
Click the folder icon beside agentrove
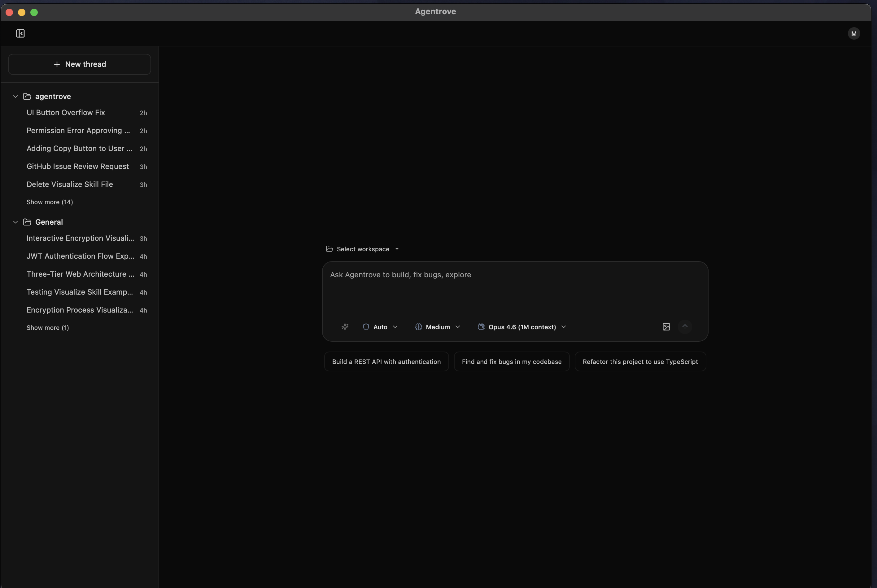(x=27, y=96)
